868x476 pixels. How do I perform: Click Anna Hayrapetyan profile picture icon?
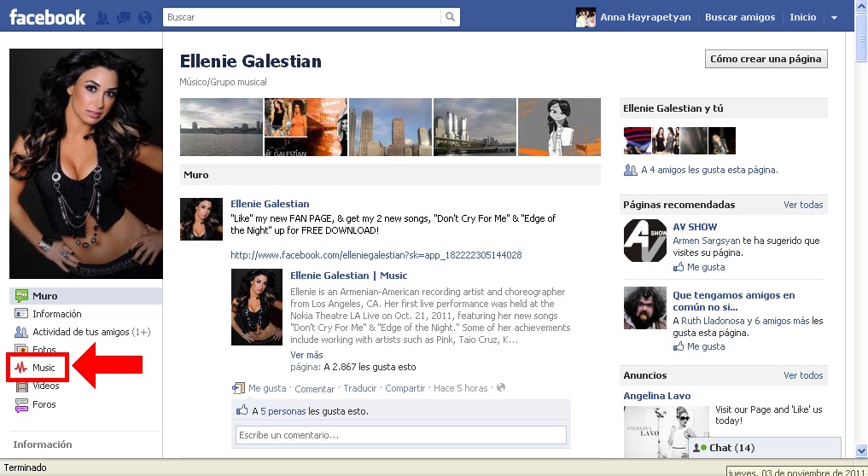pyautogui.click(x=585, y=17)
